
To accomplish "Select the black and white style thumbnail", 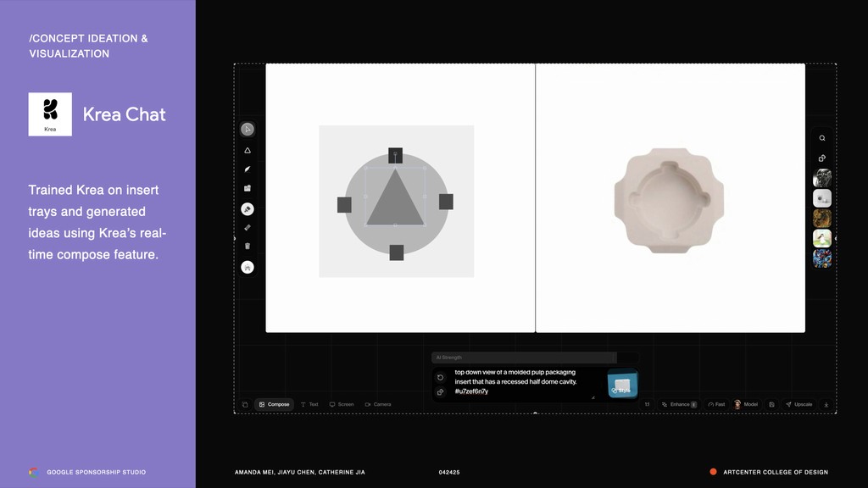I will tap(822, 178).
